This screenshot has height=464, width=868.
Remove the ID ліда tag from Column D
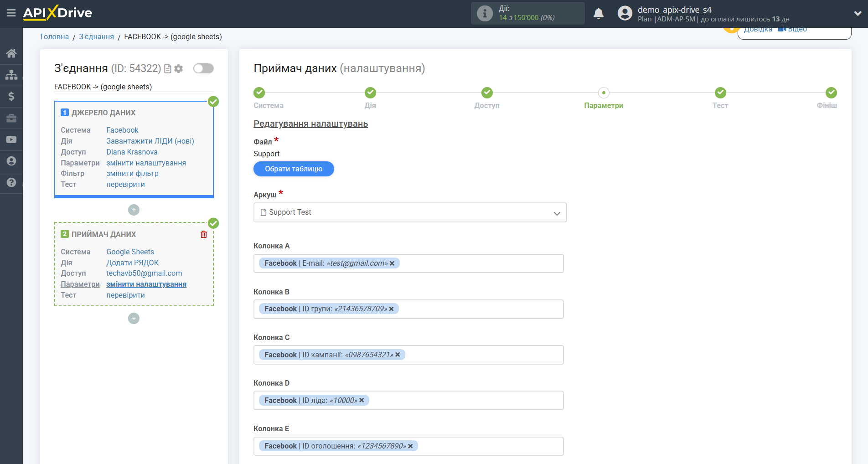pyautogui.click(x=362, y=400)
